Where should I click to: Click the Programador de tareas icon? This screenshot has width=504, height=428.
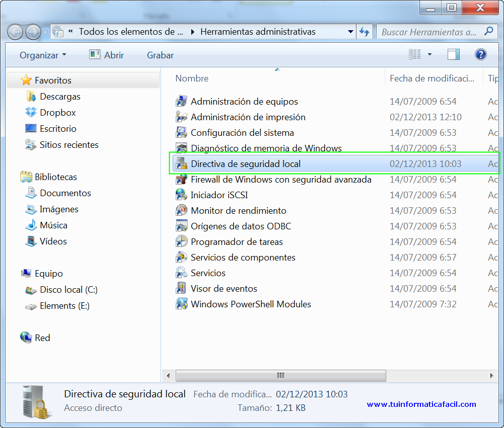181,241
